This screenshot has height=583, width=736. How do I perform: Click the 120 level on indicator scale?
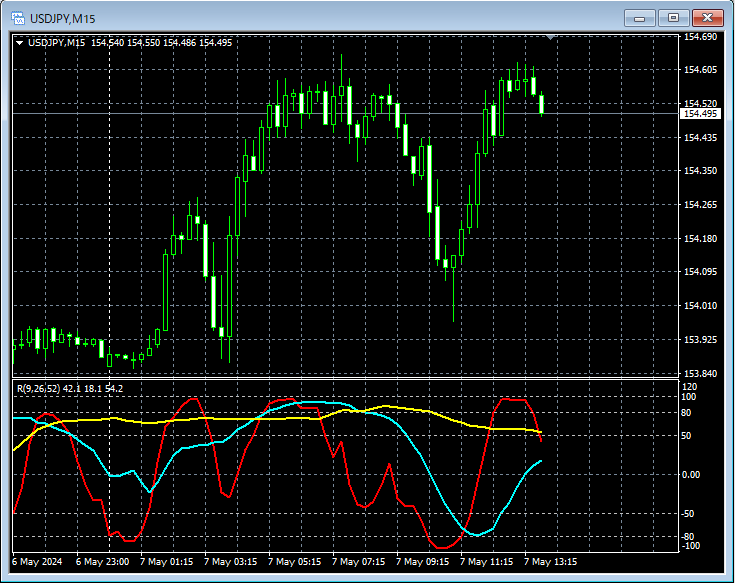[689, 386]
